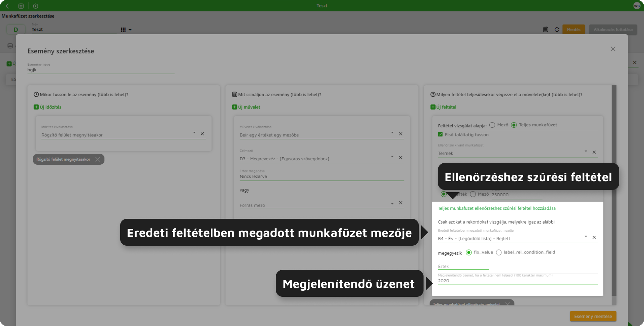Add new condition with Új feltétel
Viewport: 644px width, 326px height.
click(x=443, y=107)
